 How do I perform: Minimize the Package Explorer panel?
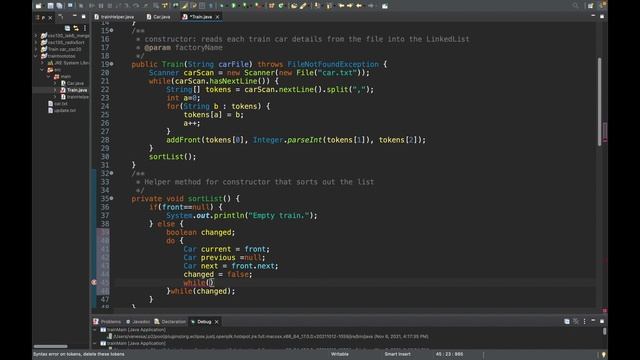click(x=75, y=16)
